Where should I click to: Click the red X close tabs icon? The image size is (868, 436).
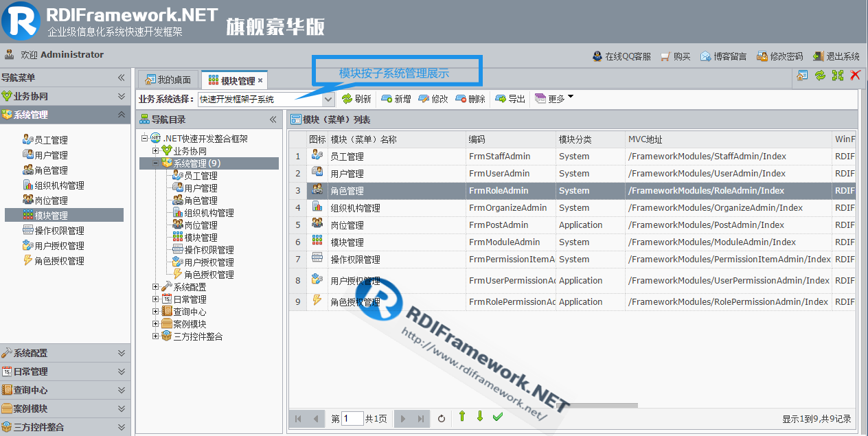tap(855, 76)
